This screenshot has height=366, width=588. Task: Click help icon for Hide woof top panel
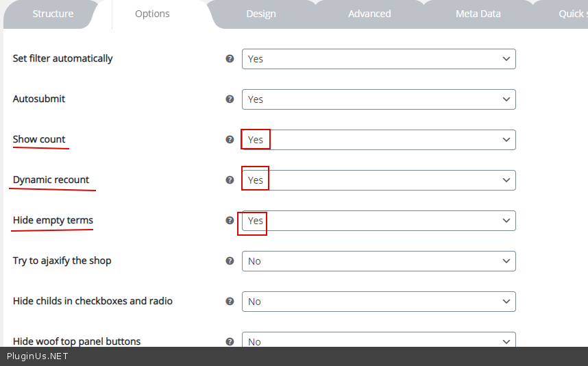pyautogui.click(x=230, y=341)
